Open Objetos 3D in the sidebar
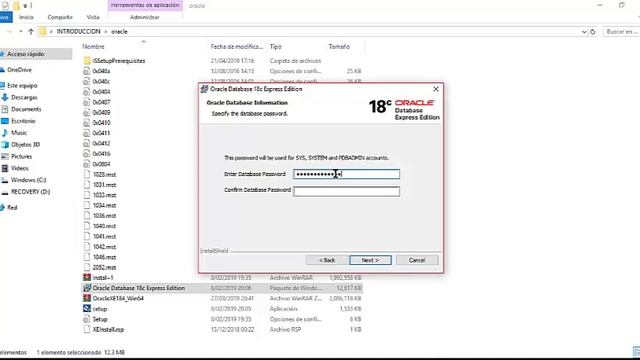The width and height of the screenshot is (640, 360). [25, 145]
